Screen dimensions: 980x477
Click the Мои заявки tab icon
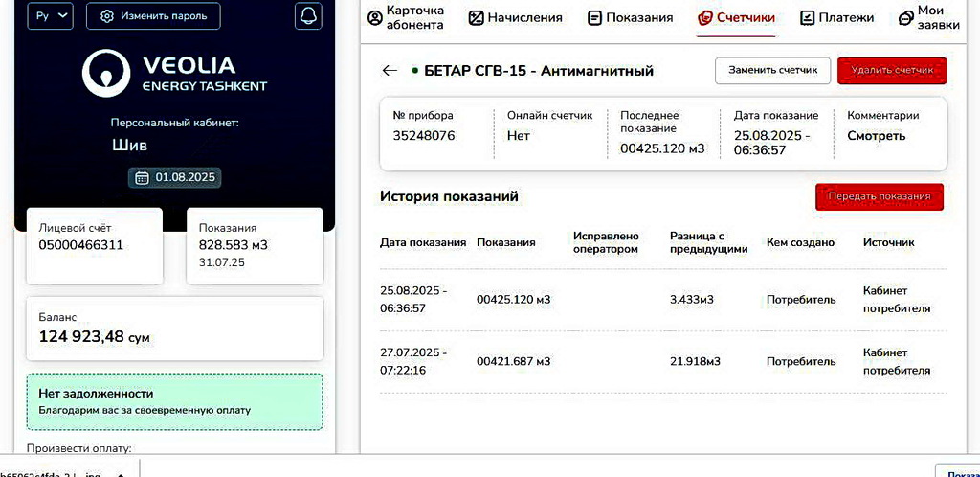point(905,18)
